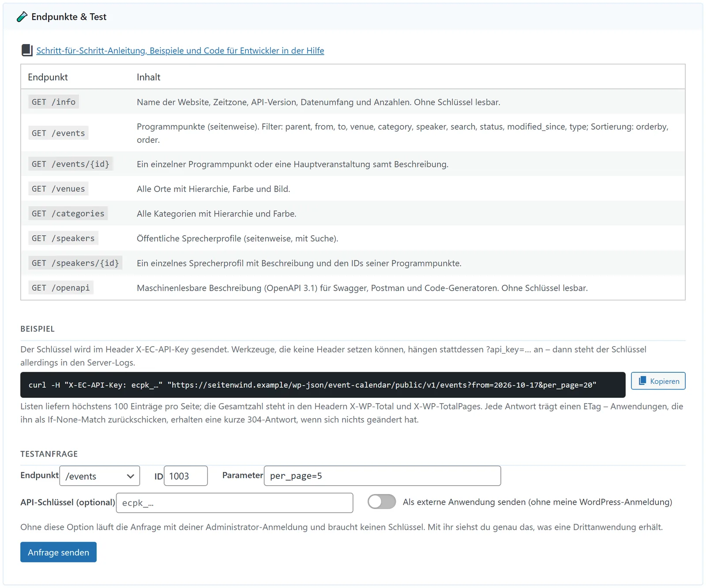This screenshot has width=706, height=588.
Task: Click the 'Parameter' field label
Action: [x=243, y=475]
